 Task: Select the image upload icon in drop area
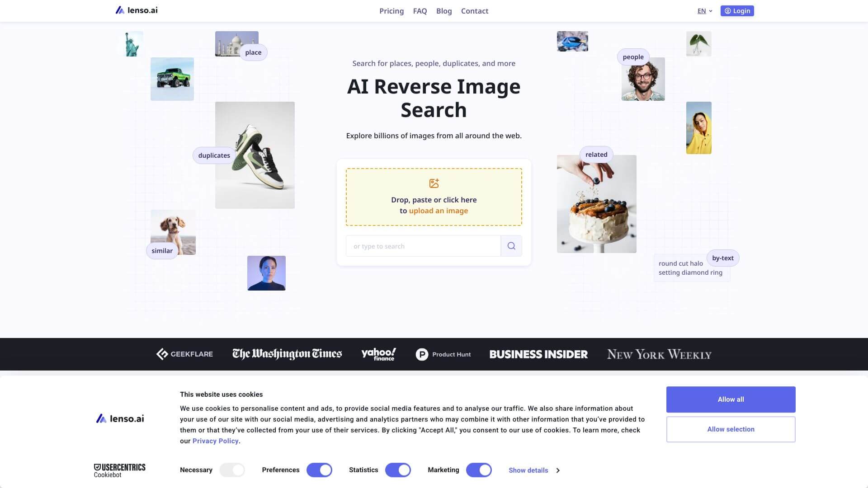pyautogui.click(x=434, y=183)
